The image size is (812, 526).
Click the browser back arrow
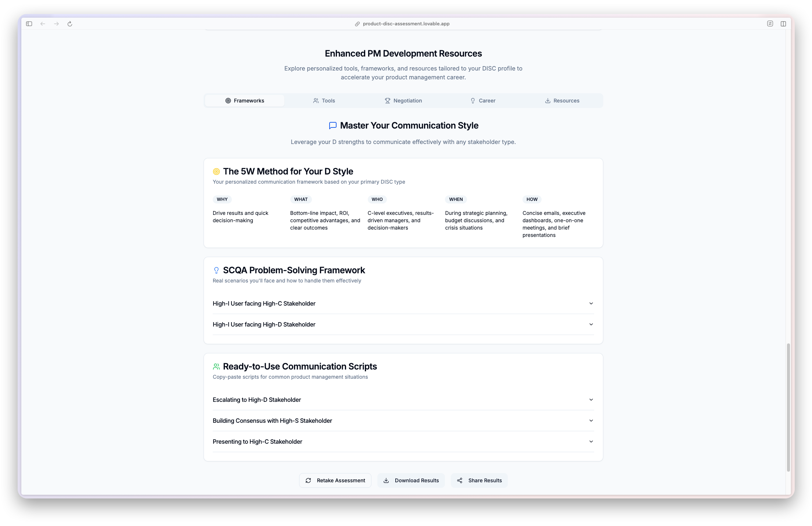click(43, 24)
